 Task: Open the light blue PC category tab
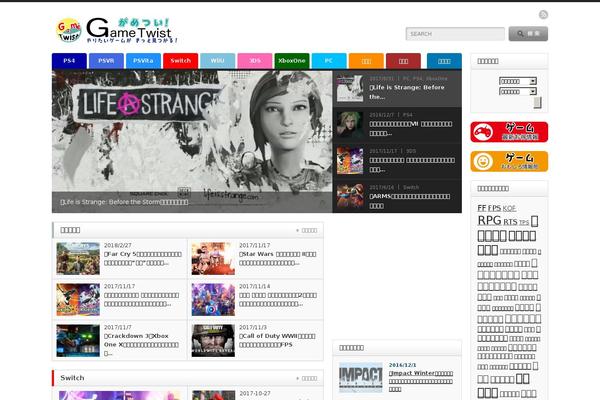click(329, 61)
